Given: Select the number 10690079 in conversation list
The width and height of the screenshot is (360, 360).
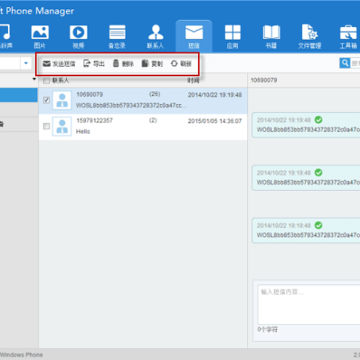Looking at the screenshot, I should [x=90, y=95].
